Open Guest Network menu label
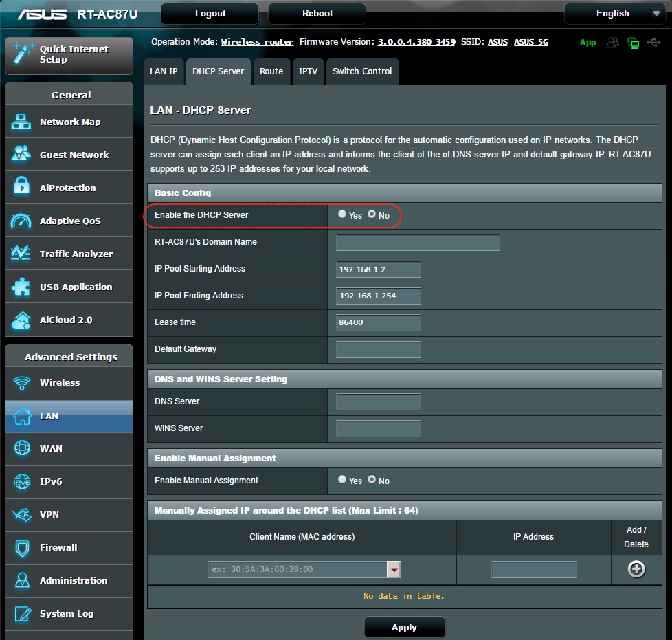This screenshot has height=640, width=672. 74,155
